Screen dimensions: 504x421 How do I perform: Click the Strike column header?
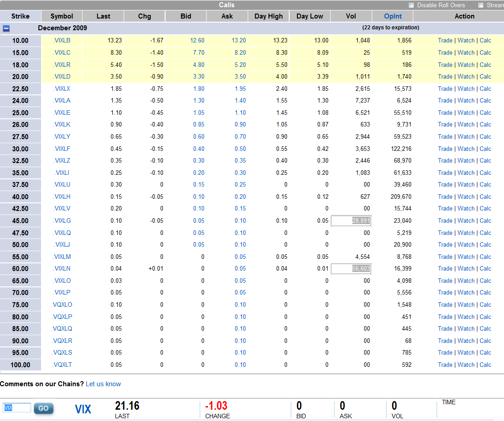coord(20,16)
